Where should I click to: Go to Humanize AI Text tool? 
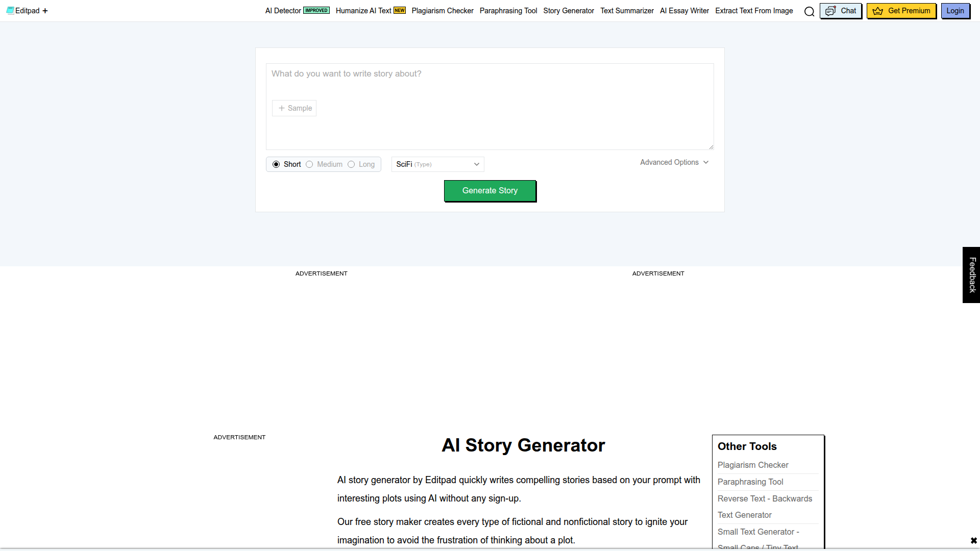[x=363, y=11]
